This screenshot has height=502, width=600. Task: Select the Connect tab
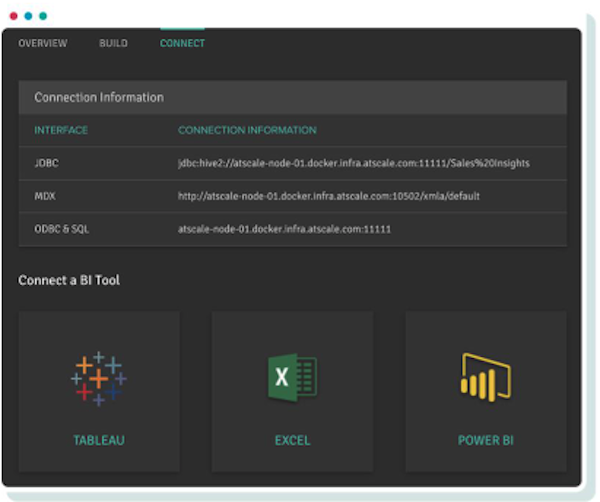coord(182,43)
